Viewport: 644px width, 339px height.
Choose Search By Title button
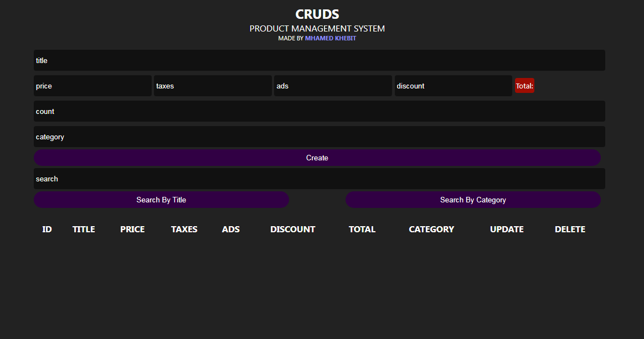click(161, 200)
